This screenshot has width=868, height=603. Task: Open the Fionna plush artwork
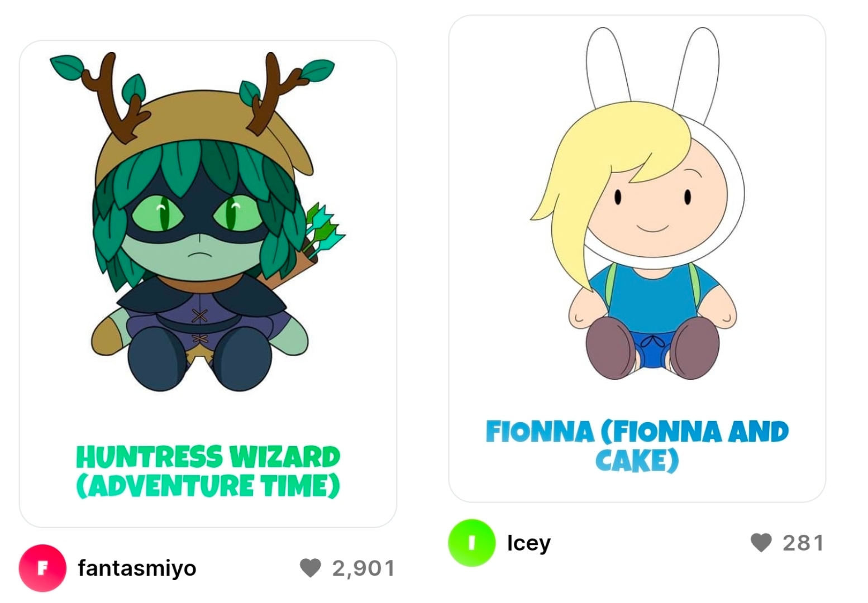pyautogui.click(x=638, y=204)
